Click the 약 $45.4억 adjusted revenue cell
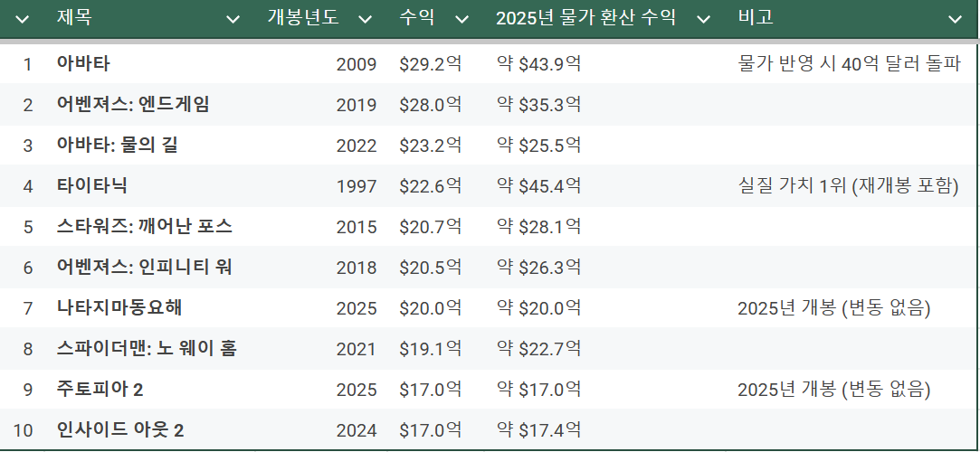Screen dimensions: 980x452 539,186
